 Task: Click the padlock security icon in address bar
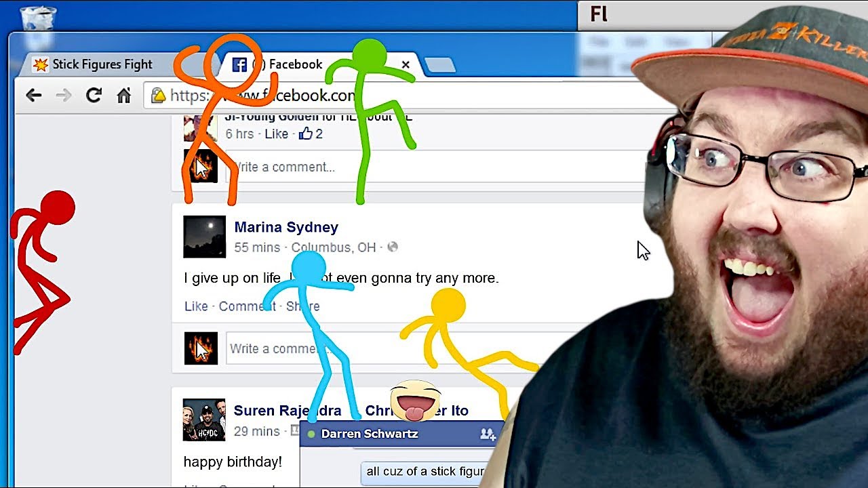click(158, 96)
